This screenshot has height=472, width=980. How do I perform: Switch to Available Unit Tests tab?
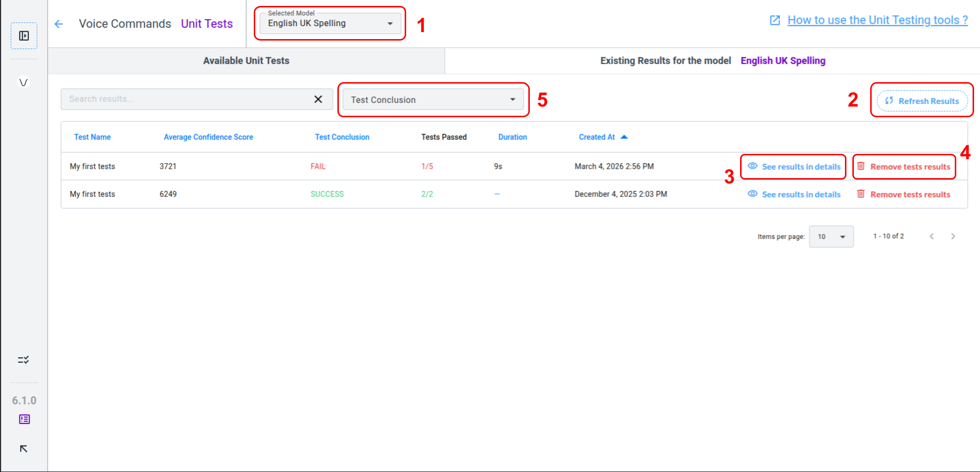click(246, 61)
